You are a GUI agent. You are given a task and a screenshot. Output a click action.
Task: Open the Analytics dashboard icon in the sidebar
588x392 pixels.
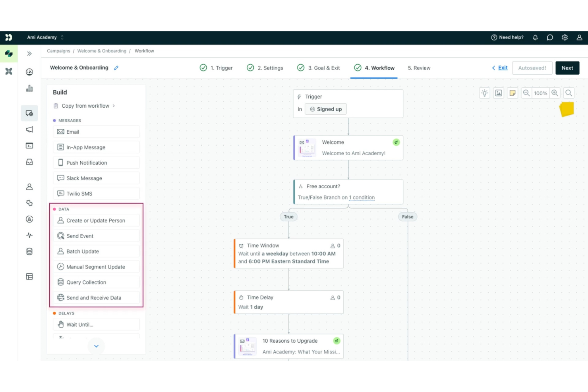(29, 88)
